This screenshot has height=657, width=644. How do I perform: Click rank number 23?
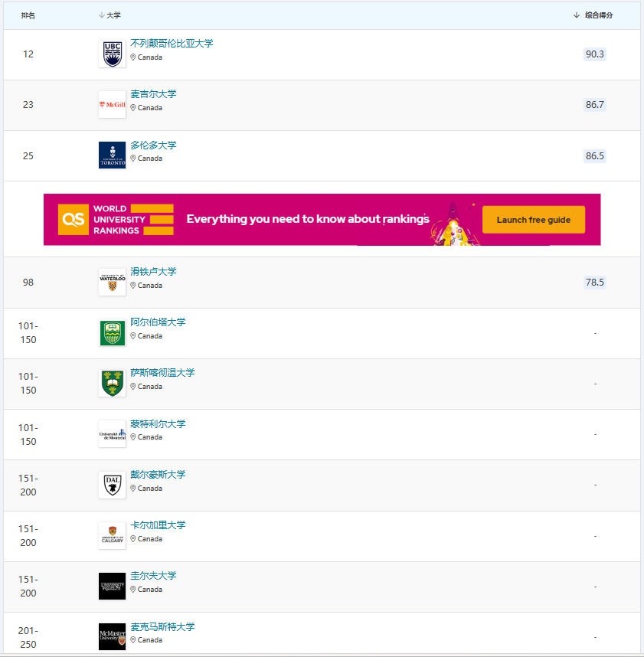28,105
